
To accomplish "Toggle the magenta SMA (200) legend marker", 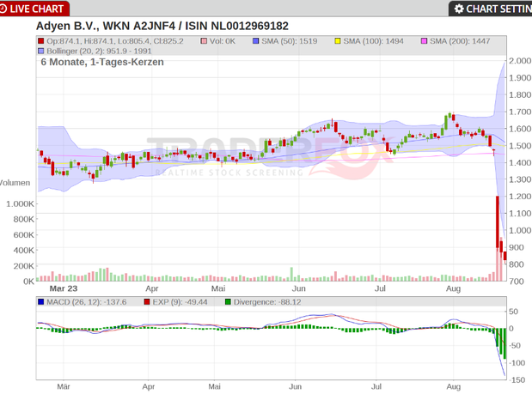I will (x=425, y=40).
